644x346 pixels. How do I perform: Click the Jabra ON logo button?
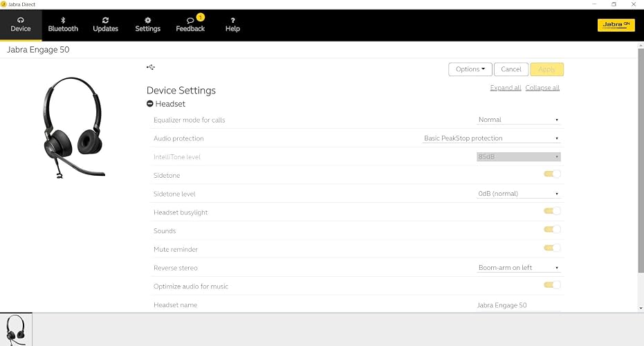pyautogui.click(x=616, y=25)
